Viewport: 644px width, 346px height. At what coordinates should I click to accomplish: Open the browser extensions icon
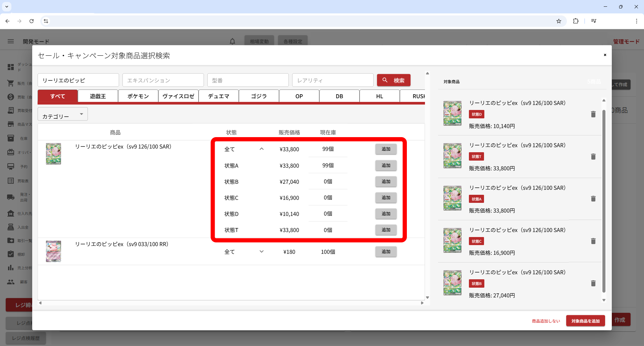click(x=576, y=21)
